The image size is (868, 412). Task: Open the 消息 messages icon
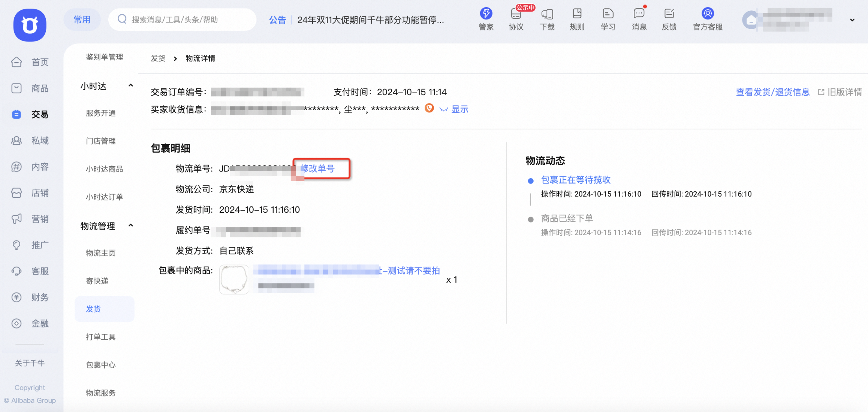coord(639,13)
